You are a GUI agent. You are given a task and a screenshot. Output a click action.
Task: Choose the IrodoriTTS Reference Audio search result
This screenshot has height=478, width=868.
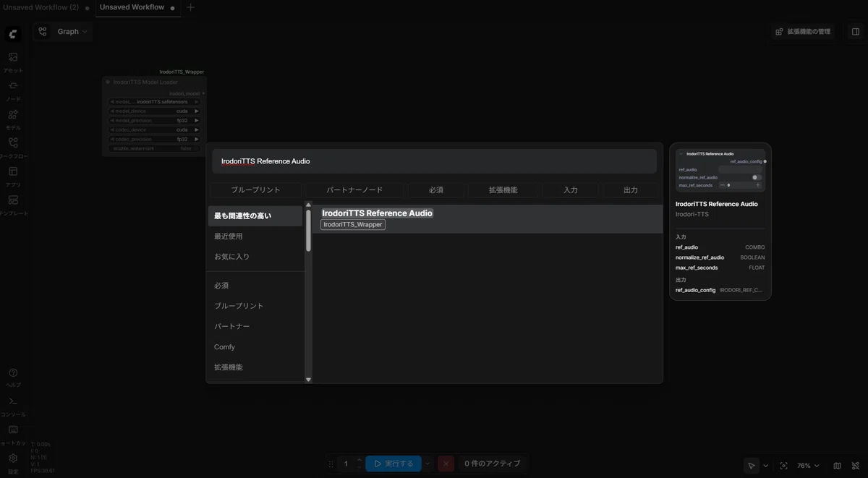pyautogui.click(x=488, y=219)
